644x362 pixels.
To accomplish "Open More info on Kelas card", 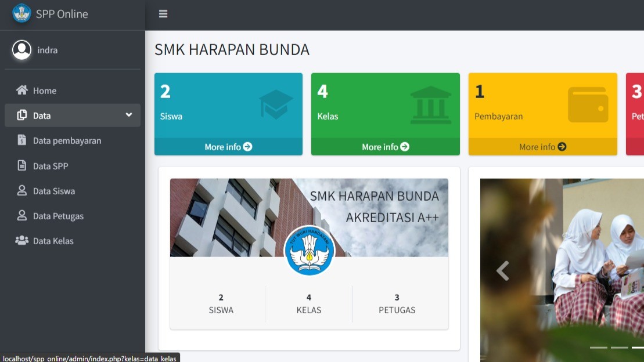I will [385, 147].
